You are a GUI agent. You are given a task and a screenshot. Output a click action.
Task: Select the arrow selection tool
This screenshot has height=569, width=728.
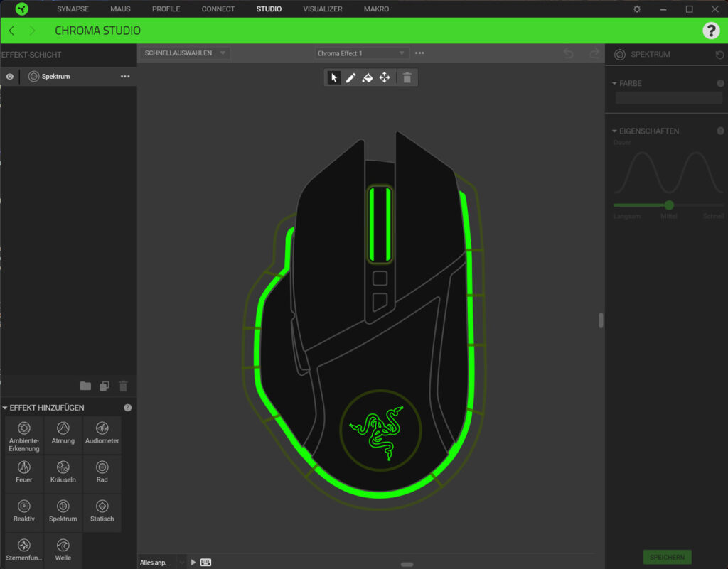[x=333, y=77]
